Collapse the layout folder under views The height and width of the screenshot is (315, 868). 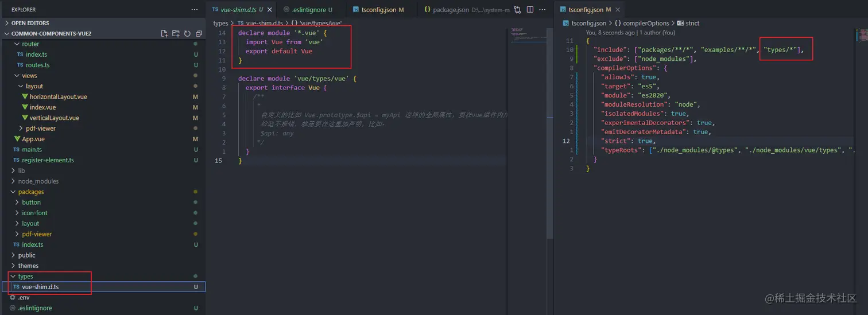34,86
